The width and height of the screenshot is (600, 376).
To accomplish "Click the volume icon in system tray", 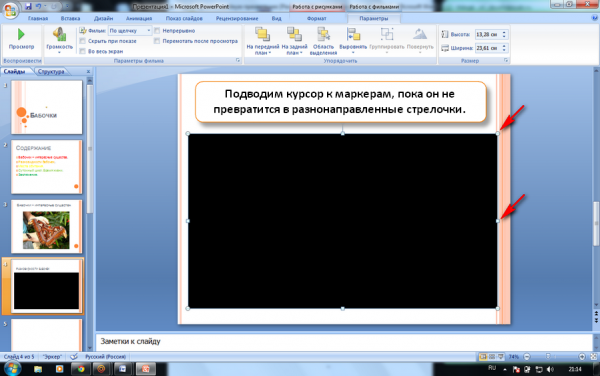I will tap(550, 369).
